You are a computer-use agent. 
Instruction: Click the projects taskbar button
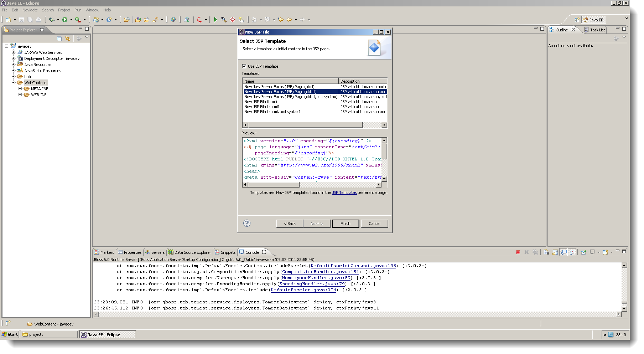tap(49, 334)
